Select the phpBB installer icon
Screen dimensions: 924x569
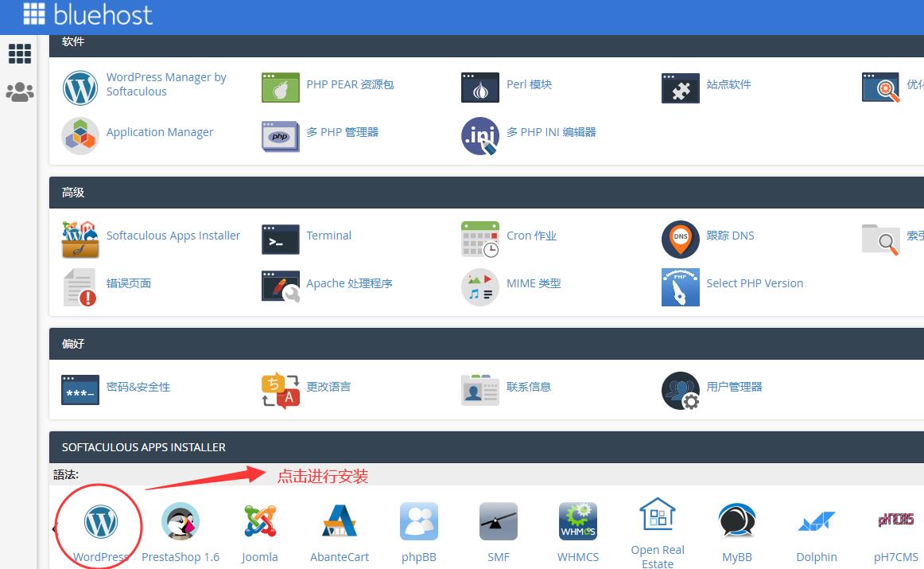[x=419, y=522]
